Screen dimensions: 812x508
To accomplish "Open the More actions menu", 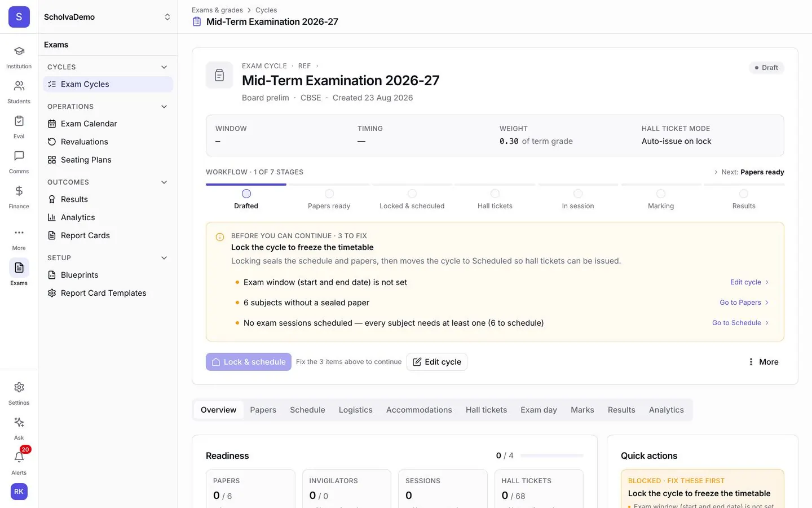I will [x=763, y=362].
